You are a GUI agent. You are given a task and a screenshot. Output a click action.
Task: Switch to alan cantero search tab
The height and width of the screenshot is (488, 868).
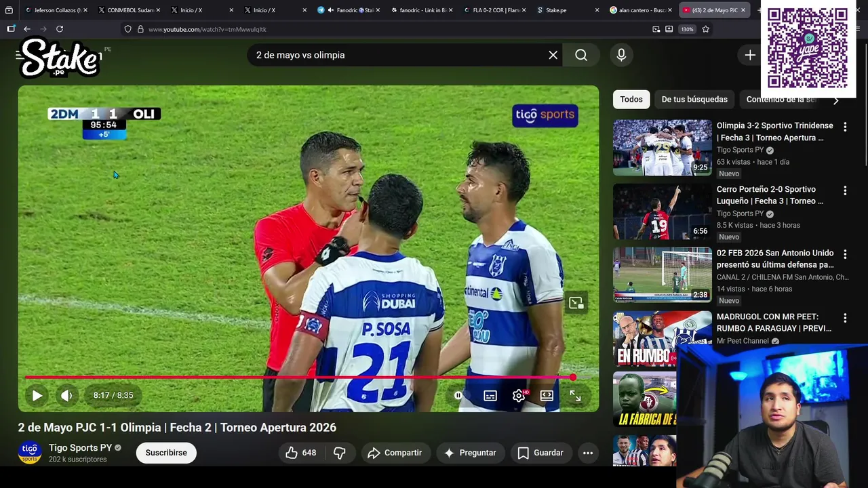click(640, 10)
